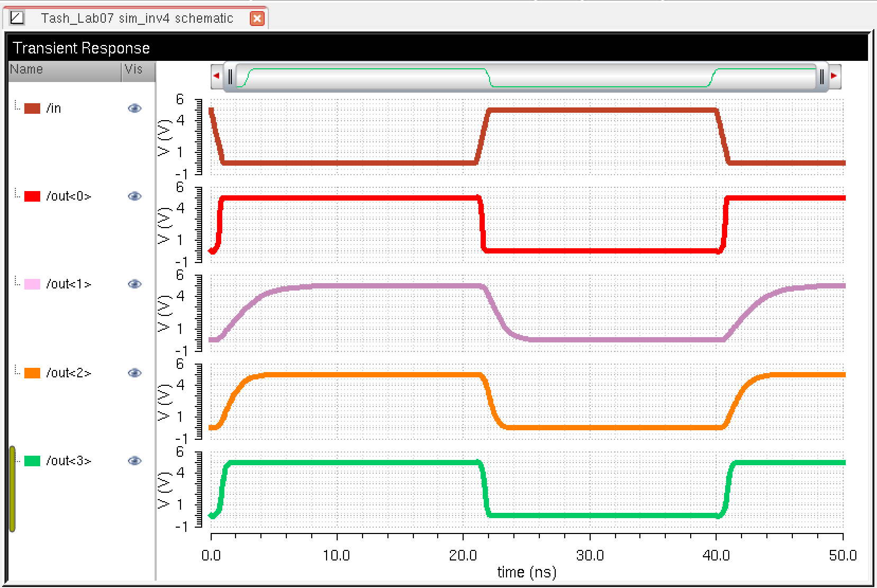Viewport: 877px width, 588px height.
Task: Click the purple /out<1> waveform trace
Action: coord(397,286)
